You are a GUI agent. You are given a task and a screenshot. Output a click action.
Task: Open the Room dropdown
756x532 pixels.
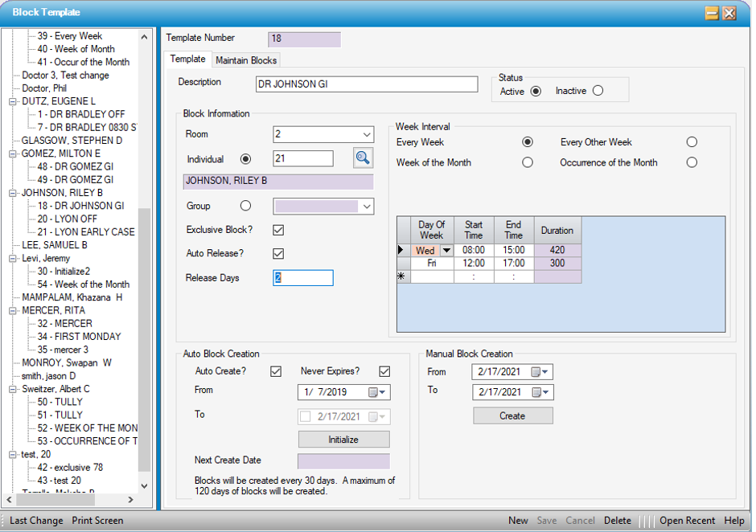(367, 134)
